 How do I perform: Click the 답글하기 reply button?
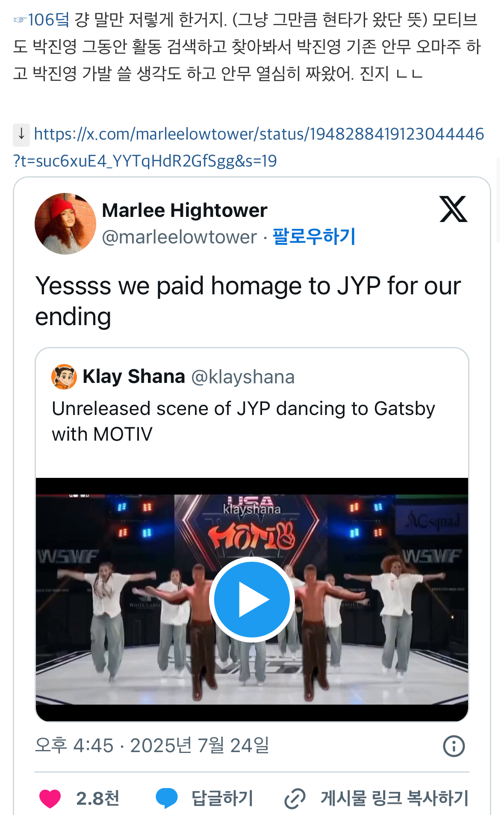click(x=222, y=798)
